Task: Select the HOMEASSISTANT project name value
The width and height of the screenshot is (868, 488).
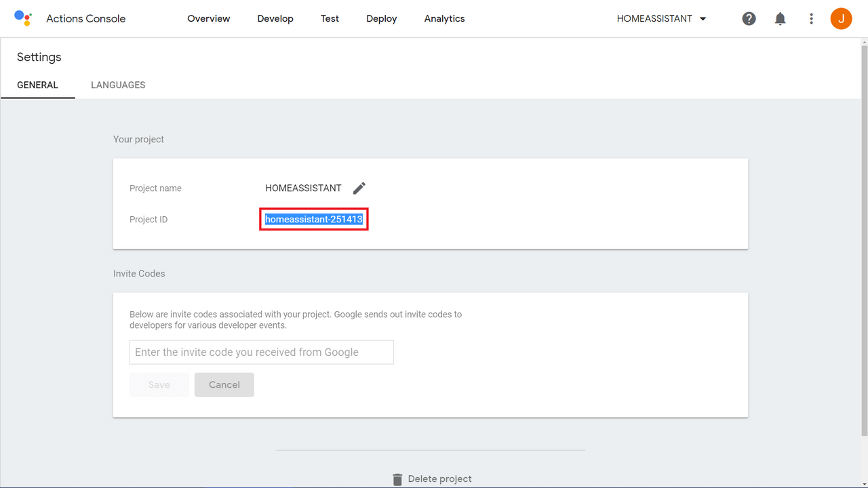Action: point(304,188)
